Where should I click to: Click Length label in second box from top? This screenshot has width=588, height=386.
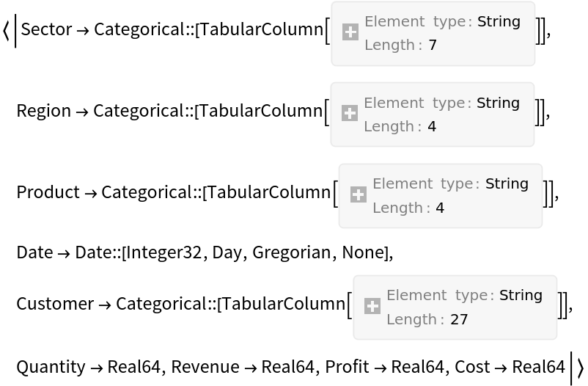(389, 127)
